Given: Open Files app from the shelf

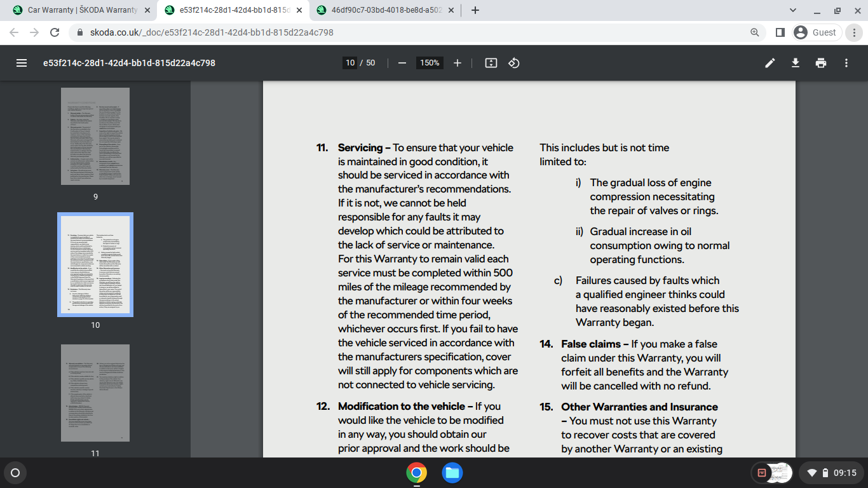Looking at the screenshot, I should [452, 473].
